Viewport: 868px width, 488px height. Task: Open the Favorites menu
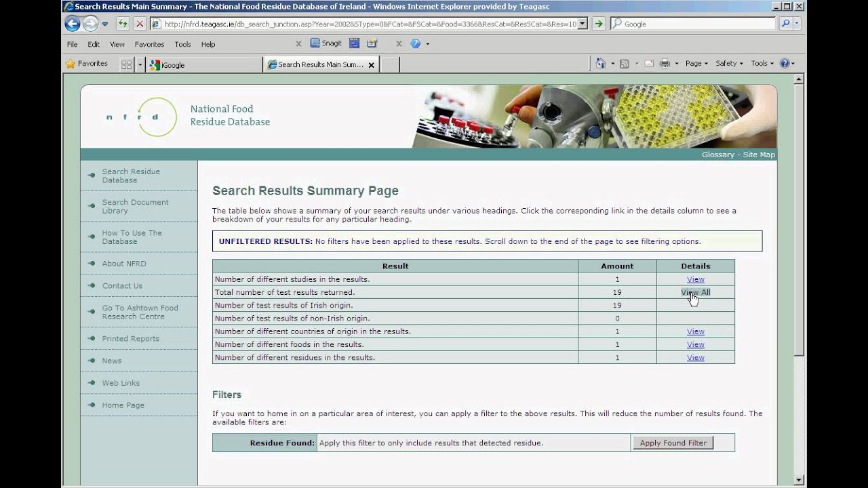point(149,44)
